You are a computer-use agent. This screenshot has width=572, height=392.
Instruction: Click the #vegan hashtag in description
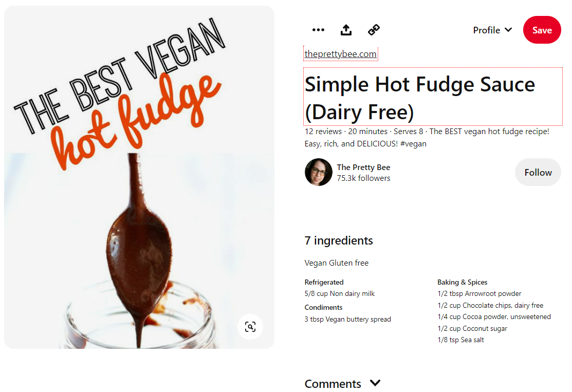point(413,144)
